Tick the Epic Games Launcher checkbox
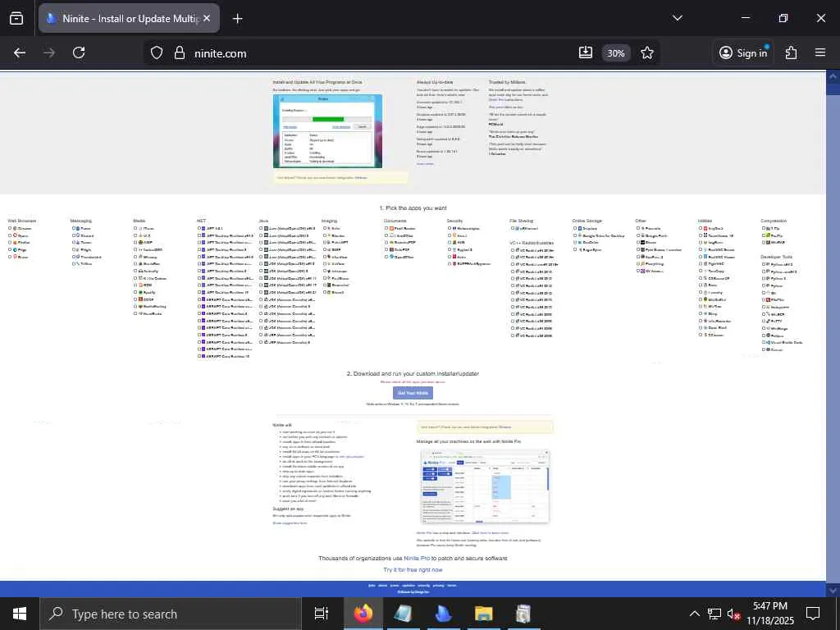Screen dimensions: 840x630 [638, 249]
